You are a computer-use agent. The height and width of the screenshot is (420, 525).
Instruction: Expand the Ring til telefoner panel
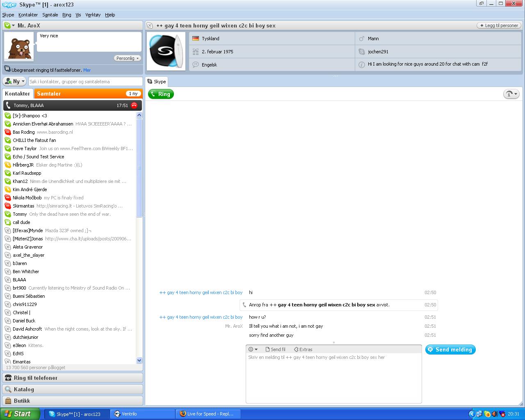pyautogui.click(x=73, y=378)
